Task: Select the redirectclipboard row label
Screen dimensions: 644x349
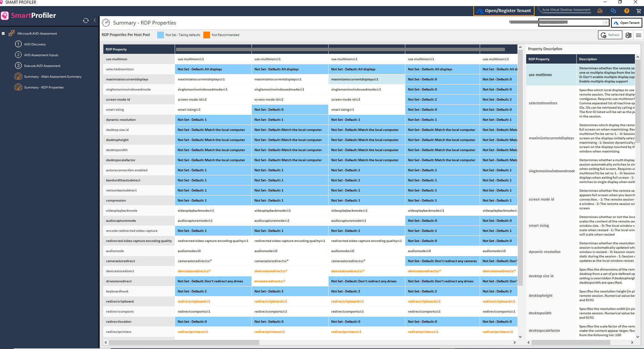Action: (139, 301)
